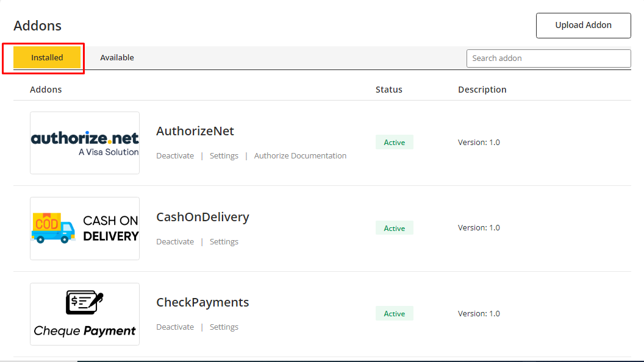Image resolution: width=644 pixels, height=362 pixels.
Task: Open CashOnDelivery Settings
Action: pyautogui.click(x=224, y=242)
